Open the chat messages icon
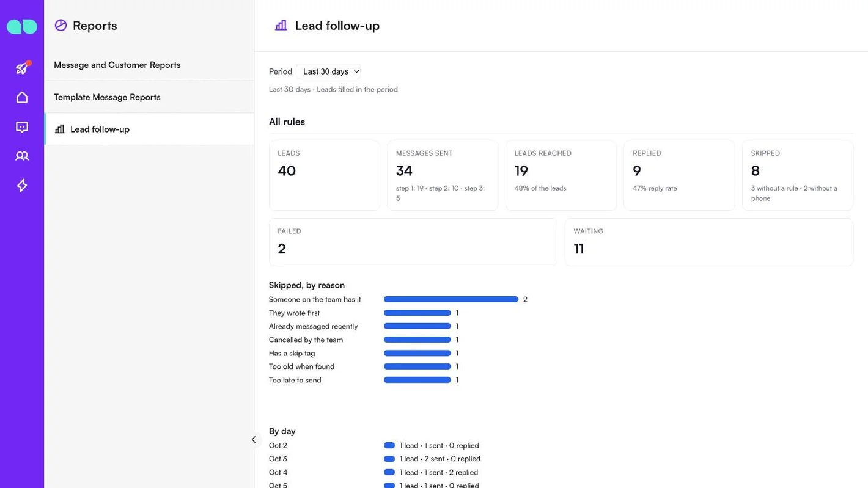This screenshot has height=488, width=868. [x=22, y=127]
